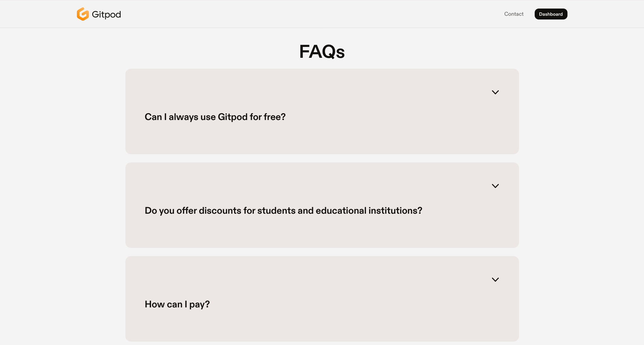Open the Contact page link
The image size is (644, 345).
[x=514, y=14]
